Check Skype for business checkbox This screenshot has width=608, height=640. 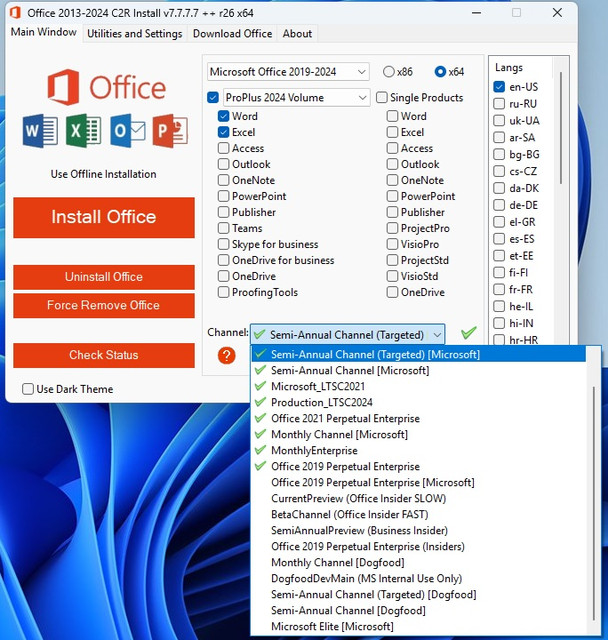click(223, 244)
